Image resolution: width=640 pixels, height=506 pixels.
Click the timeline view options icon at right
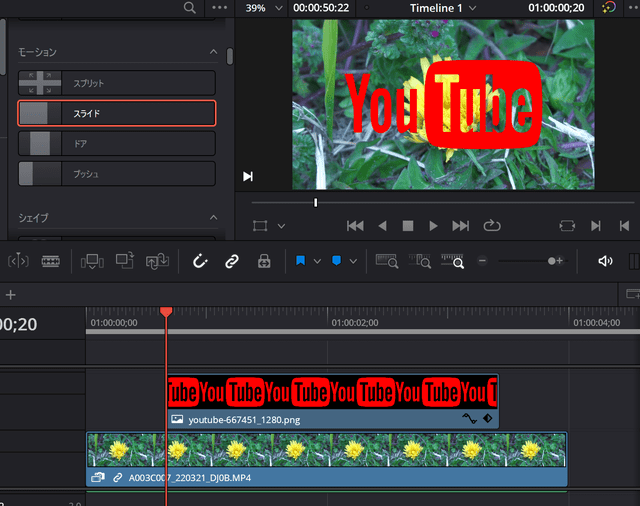point(632,294)
